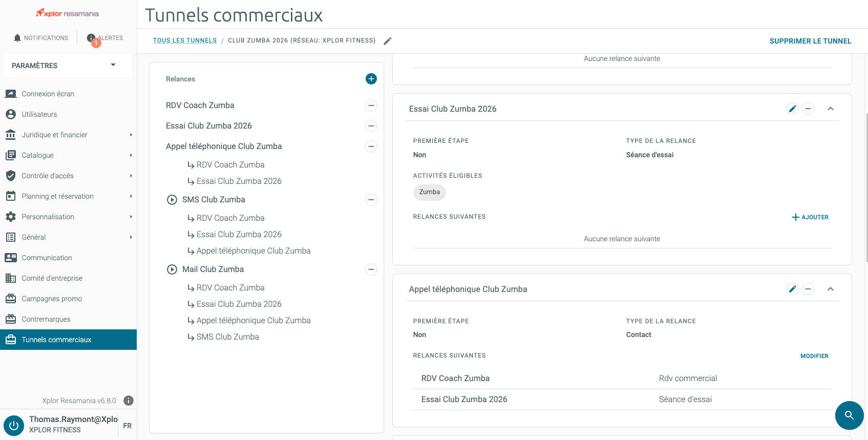This screenshot has height=440, width=868.
Task: Remove Appel téléphonique Club Zumba in relances list
Action: (371, 146)
